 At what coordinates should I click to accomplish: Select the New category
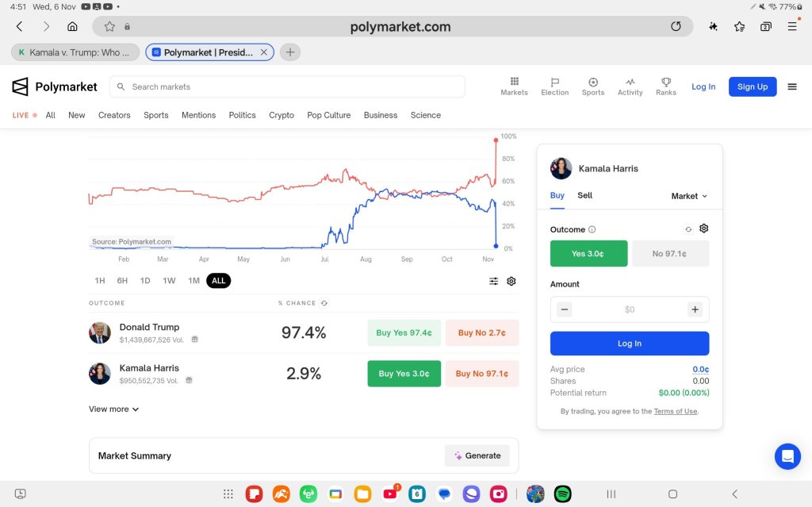[x=77, y=115]
